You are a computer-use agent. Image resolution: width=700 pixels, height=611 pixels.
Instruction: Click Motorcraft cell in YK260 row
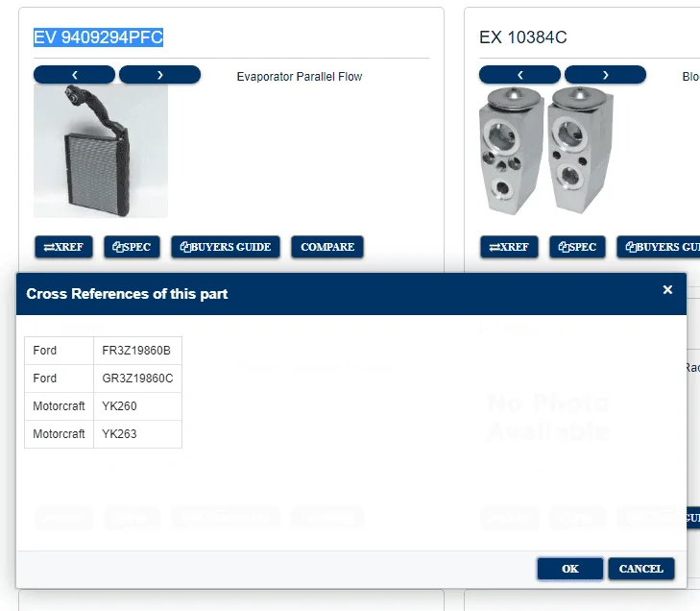coord(59,406)
